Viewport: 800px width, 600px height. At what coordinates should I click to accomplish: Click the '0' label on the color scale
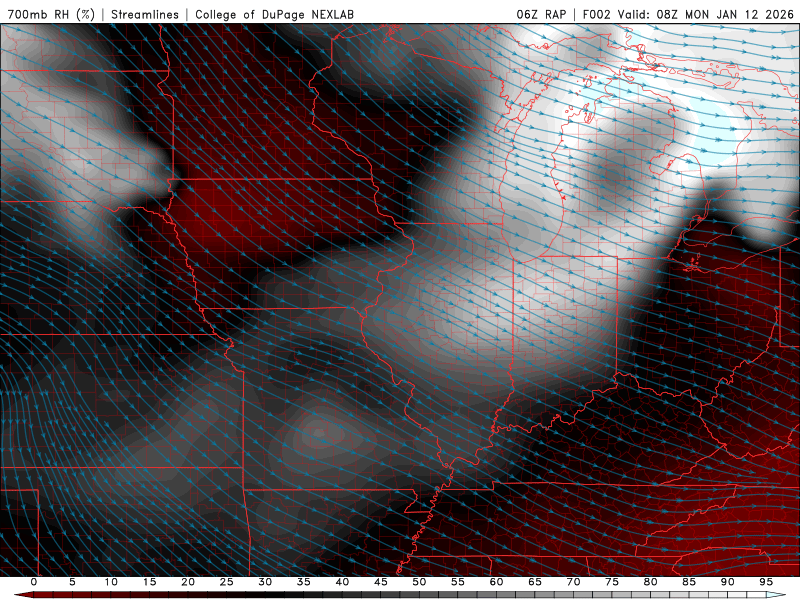pyautogui.click(x=34, y=582)
